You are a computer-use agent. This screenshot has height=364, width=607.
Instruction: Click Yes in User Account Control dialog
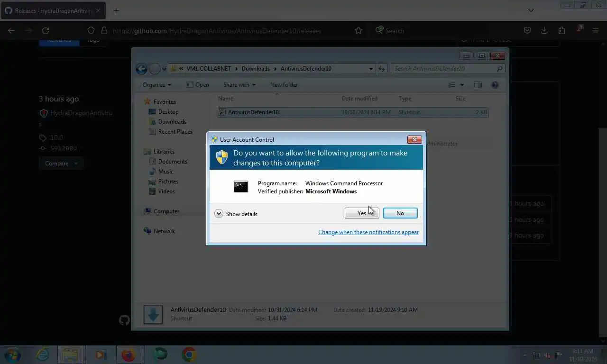pyautogui.click(x=362, y=213)
